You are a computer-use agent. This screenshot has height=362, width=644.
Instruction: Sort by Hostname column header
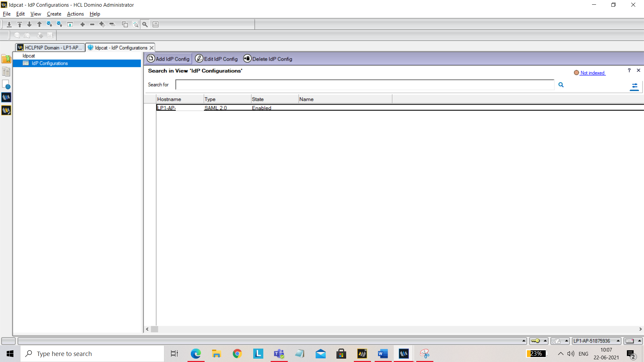click(x=180, y=99)
